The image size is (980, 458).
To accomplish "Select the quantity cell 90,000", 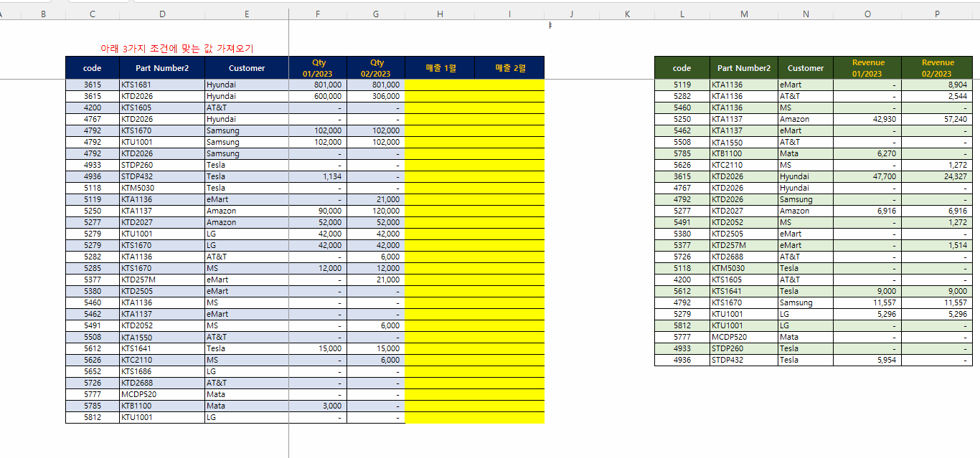I will click(318, 211).
